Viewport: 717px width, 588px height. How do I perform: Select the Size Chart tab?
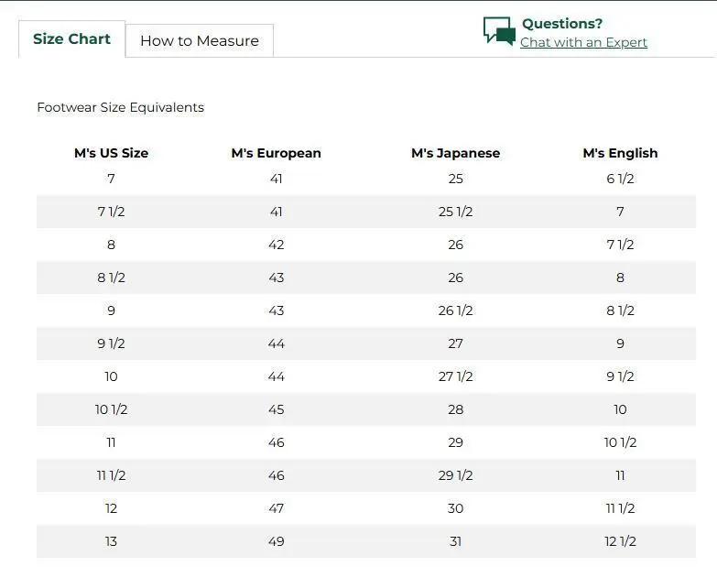71,39
